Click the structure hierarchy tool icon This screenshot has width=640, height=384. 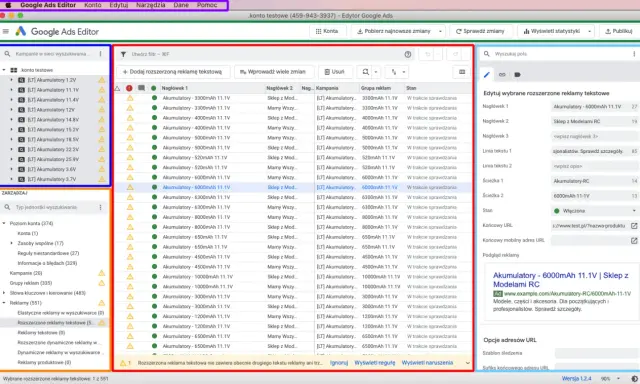click(394, 72)
